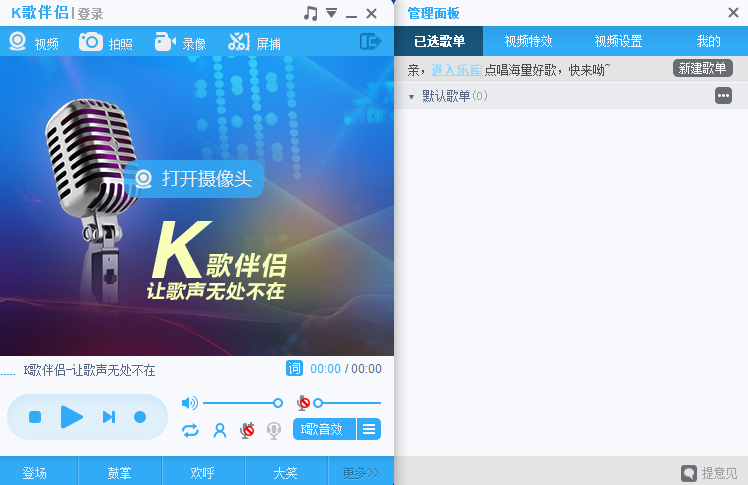
Task: Click the 提意见 feedback button
Action: pyautogui.click(x=709, y=473)
